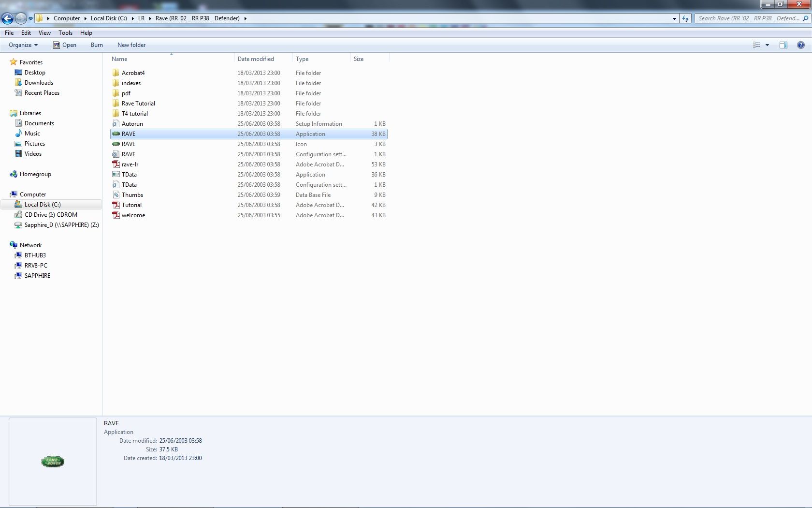812x508 pixels.
Task: Open the SAPPHIRE network computer
Action: point(37,276)
